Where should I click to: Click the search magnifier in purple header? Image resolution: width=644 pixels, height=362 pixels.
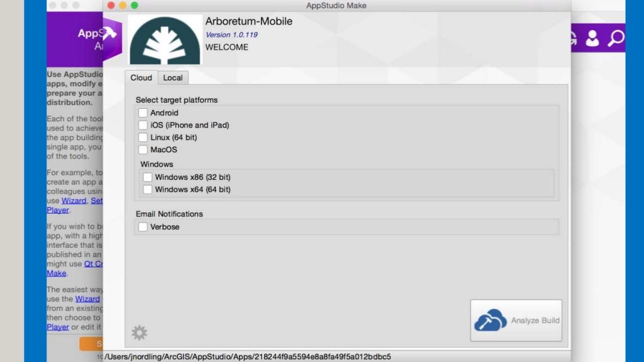click(615, 38)
